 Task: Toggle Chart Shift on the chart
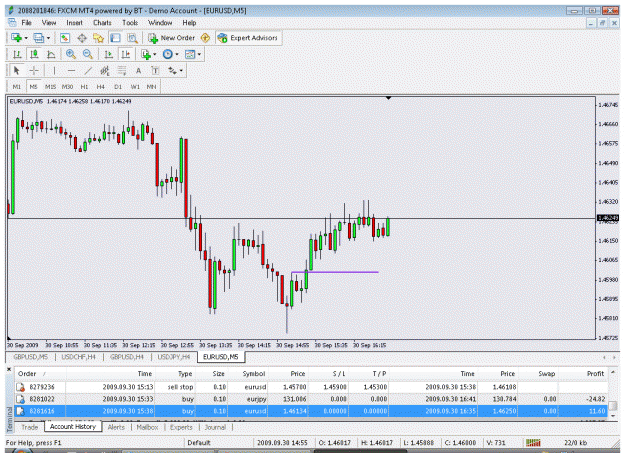126,54
